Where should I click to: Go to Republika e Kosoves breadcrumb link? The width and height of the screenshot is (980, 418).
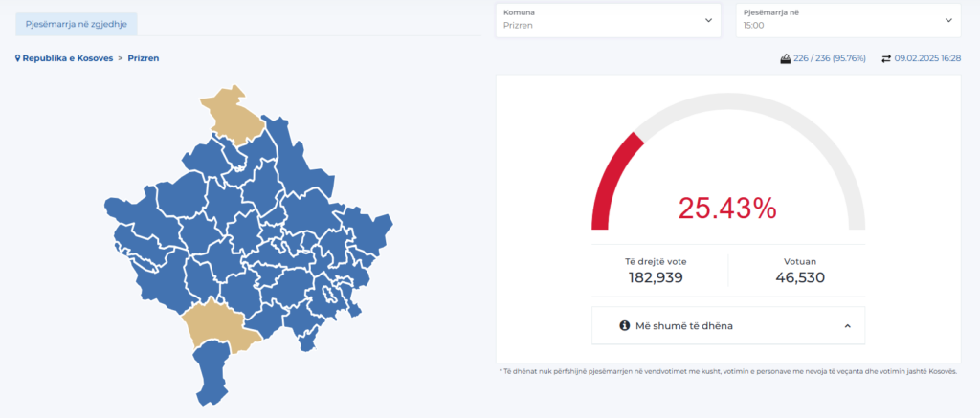(67, 58)
